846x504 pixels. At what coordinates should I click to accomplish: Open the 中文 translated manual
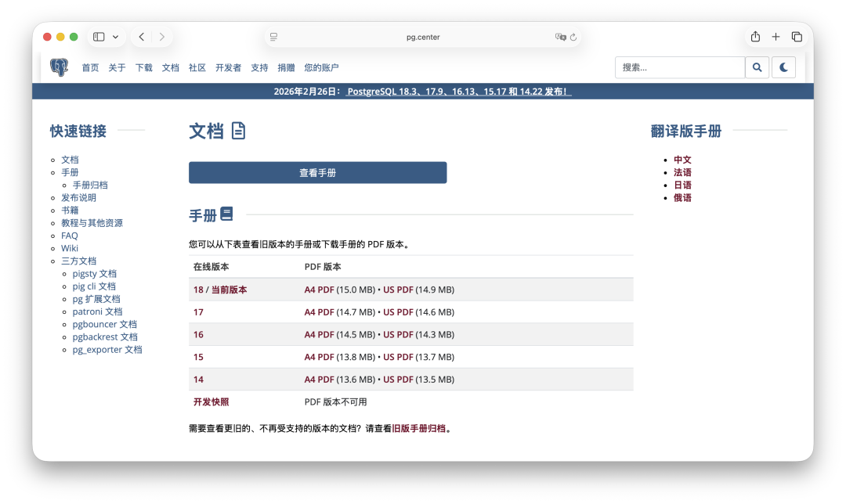pyautogui.click(x=682, y=160)
